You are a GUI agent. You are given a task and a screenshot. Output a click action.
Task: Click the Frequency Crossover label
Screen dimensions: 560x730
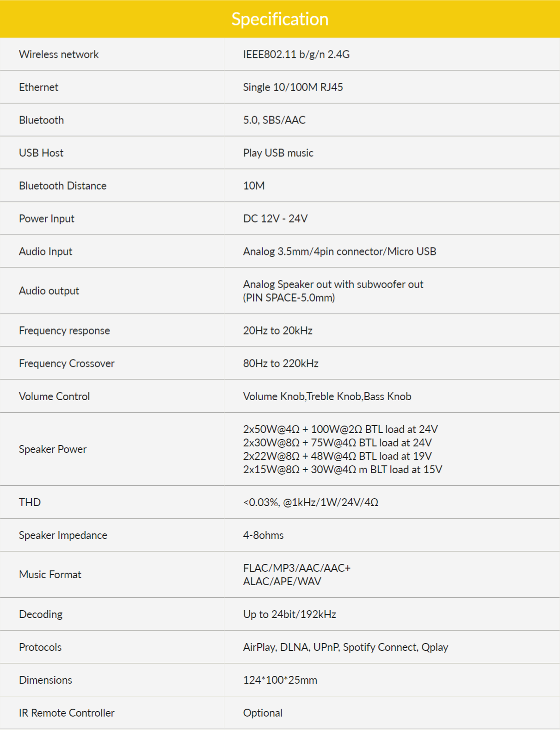pyautogui.click(x=67, y=364)
